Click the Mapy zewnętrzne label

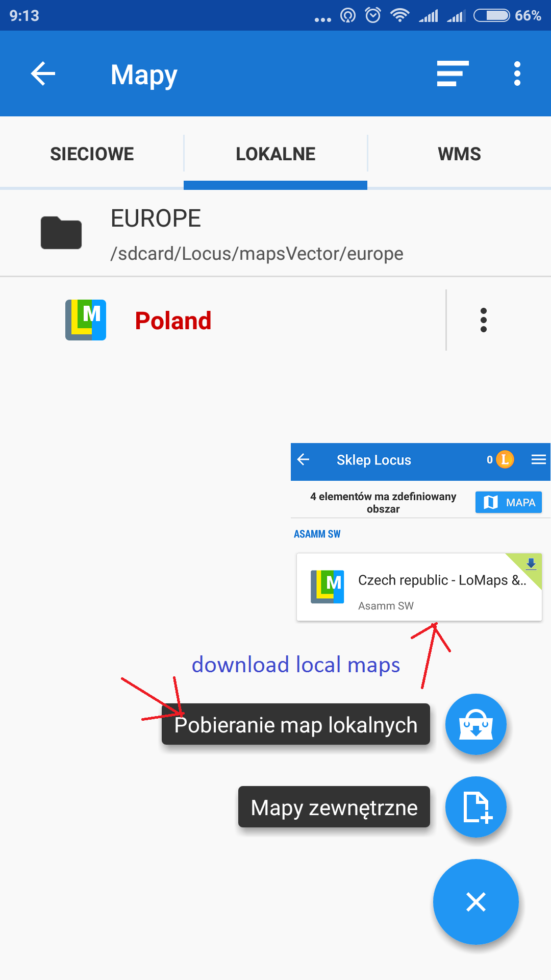point(334,807)
